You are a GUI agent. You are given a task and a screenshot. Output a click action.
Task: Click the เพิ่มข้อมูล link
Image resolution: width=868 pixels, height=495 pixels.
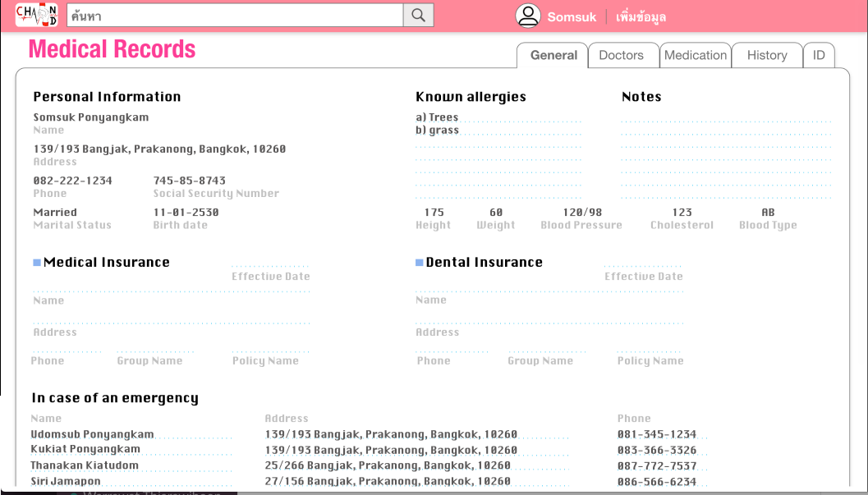(641, 17)
